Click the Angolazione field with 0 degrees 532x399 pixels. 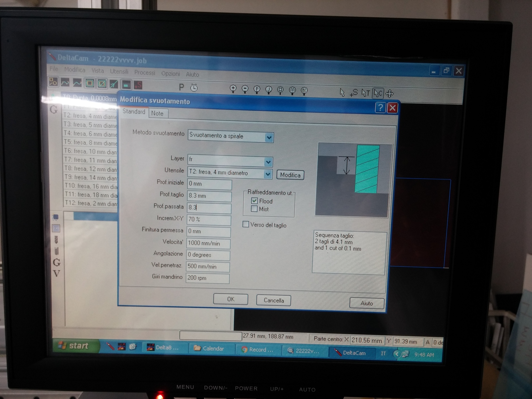(x=208, y=255)
